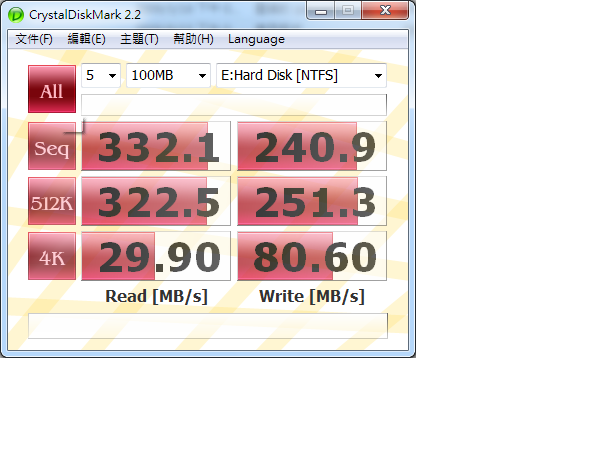The height and width of the screenshot is (460, 614).
Task: Expand the test count dropdown showing 5
Action: (101, 75)
